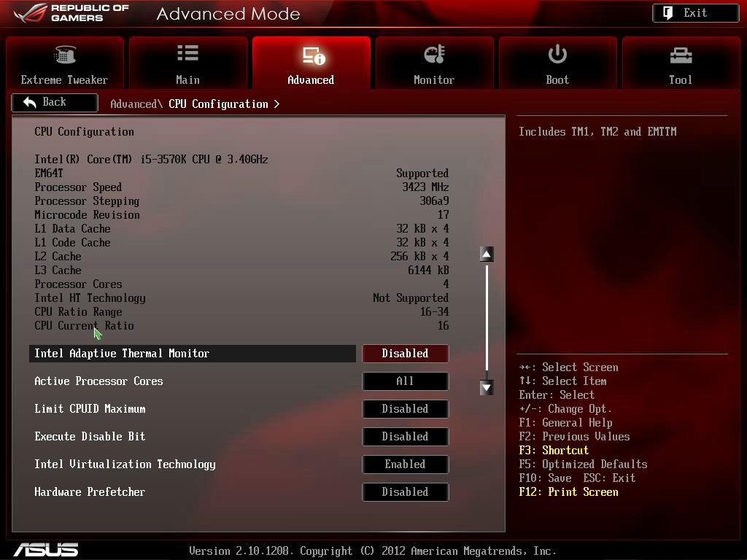The width and height of the screenshot is (747, 560).
Task: Select Active Processor Cores label
Action: tap(98, 381)
